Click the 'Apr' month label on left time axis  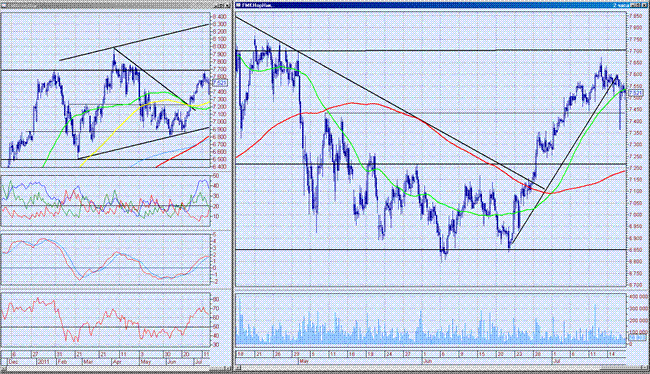click(117, 362)
